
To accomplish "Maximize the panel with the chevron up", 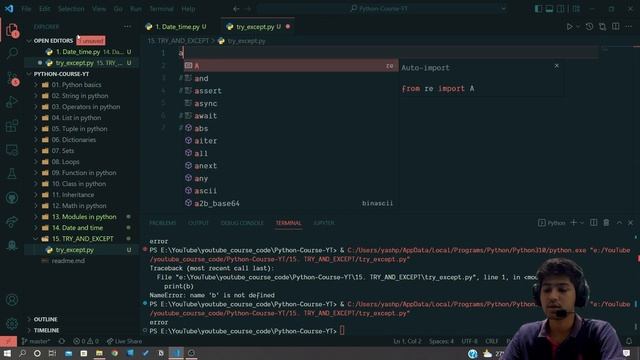I will point(619,222).
